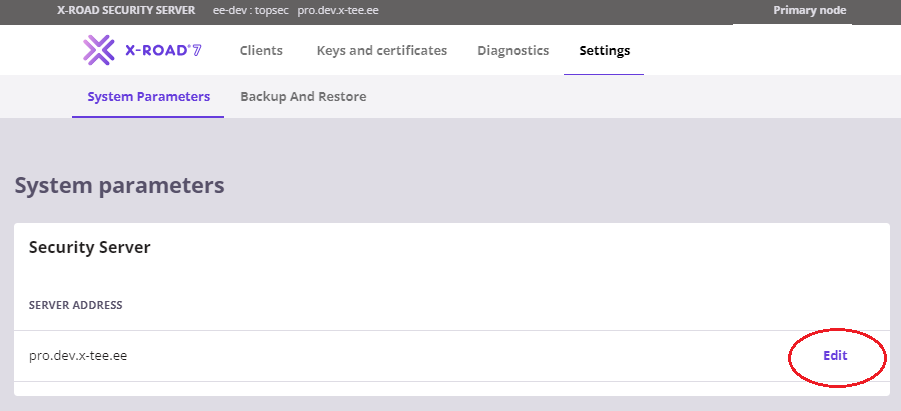901x411 pixels.
Task: Click pro.dev.x-tee.ee in the top bar
Action: coord(338,11)
